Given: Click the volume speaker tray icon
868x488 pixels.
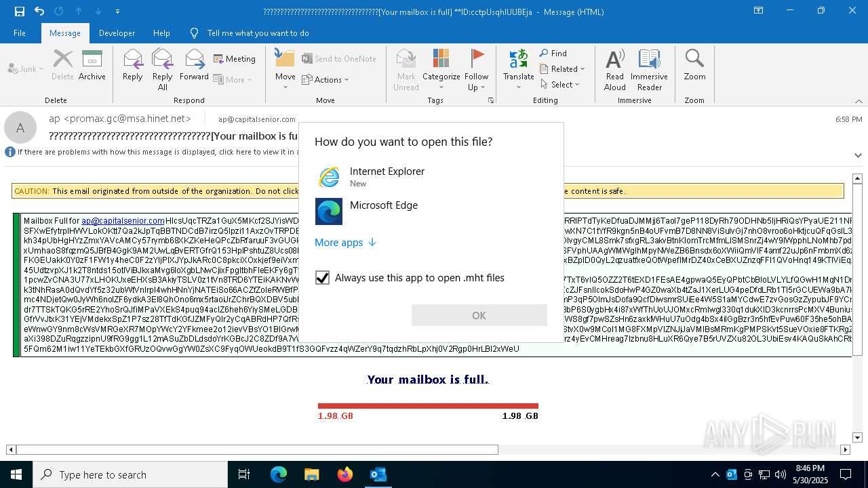Looking at the screenshot, I should point(780,474).
